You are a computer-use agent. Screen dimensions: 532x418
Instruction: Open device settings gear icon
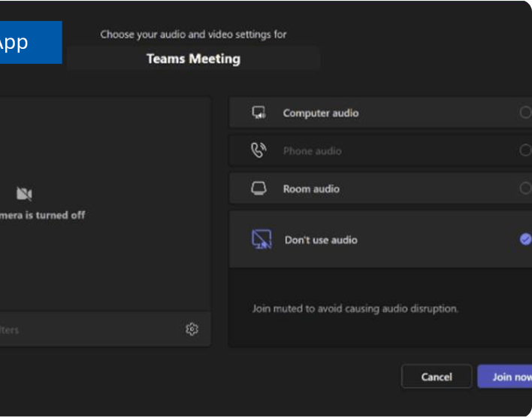[192, 329]
